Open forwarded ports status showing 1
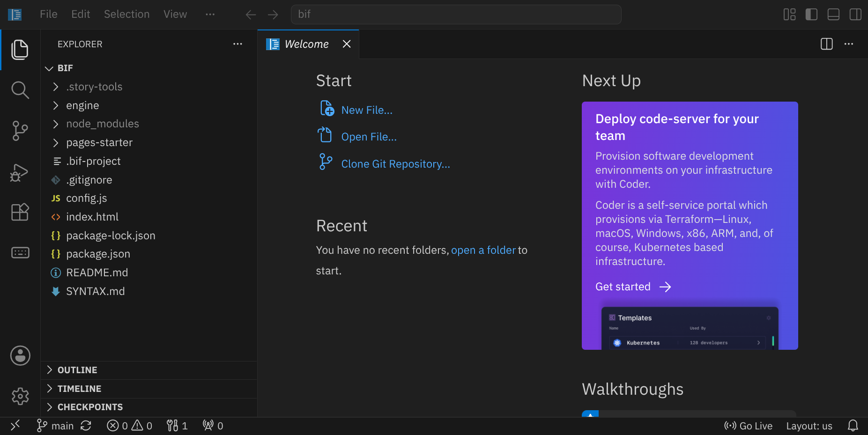Image resolution: width=868 pixels, height=435 pixels. click(177, 426)
